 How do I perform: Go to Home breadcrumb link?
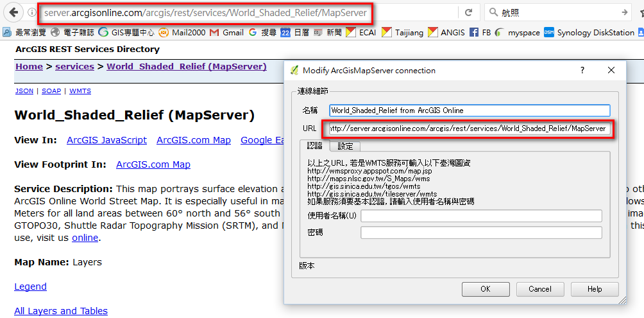pos(29,67)
